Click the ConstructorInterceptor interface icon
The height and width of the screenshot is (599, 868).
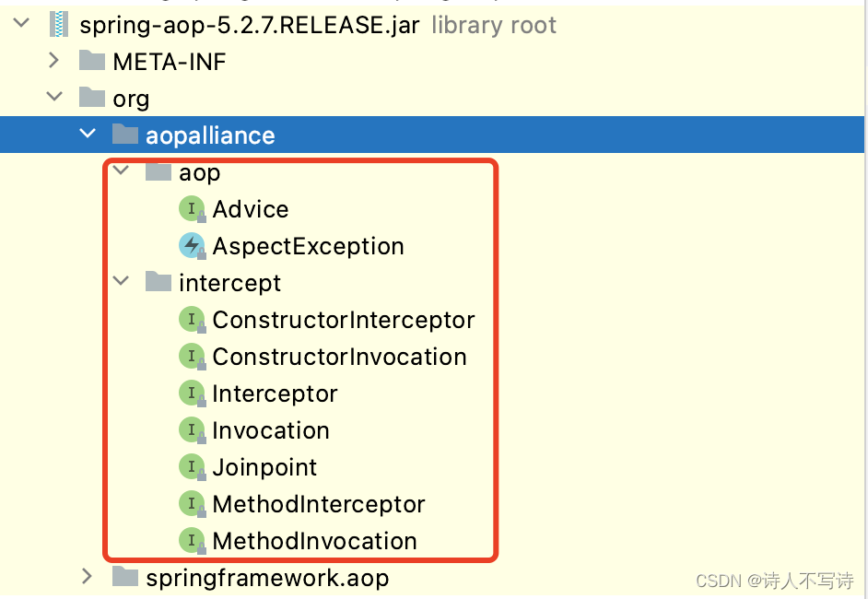(x=192, y=320)
